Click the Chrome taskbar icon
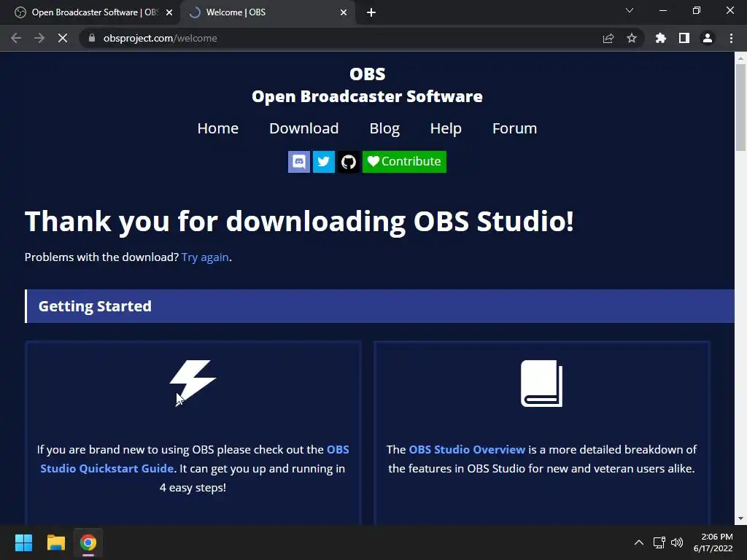This screenshot has height=560, width=747. coord(88,542)
